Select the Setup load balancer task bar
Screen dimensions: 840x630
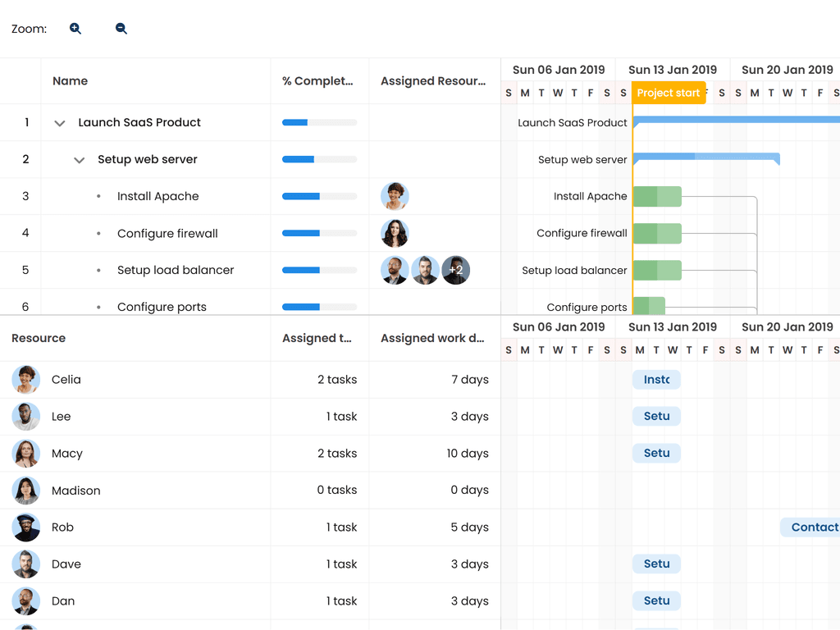[657, 270]
